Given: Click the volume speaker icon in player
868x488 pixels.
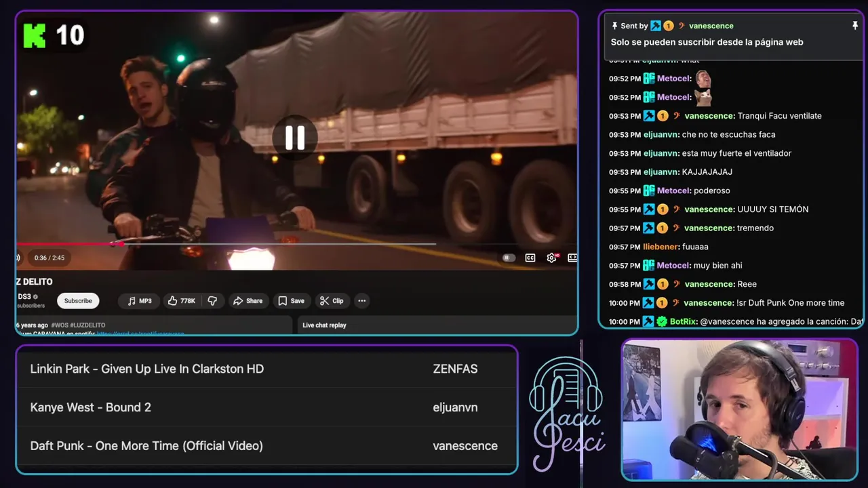Looking at the screenshot, I should (x=18, y=258).
